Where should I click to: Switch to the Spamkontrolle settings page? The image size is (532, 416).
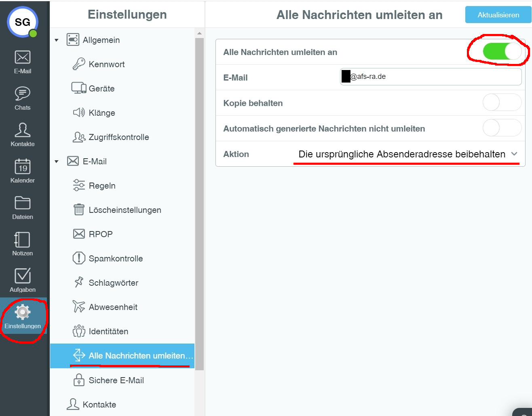click(x=115, y=258)
